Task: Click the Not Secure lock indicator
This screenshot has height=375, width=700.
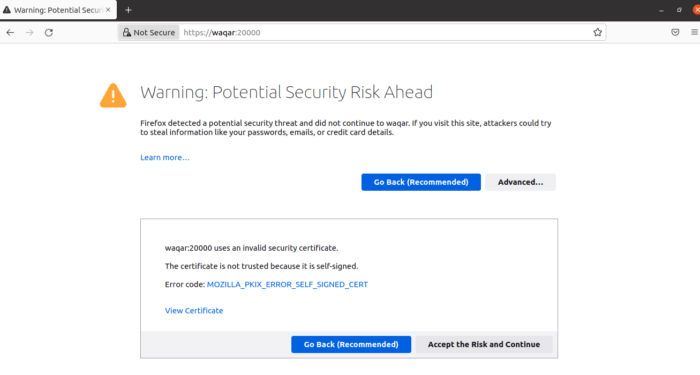Action: 149,33
